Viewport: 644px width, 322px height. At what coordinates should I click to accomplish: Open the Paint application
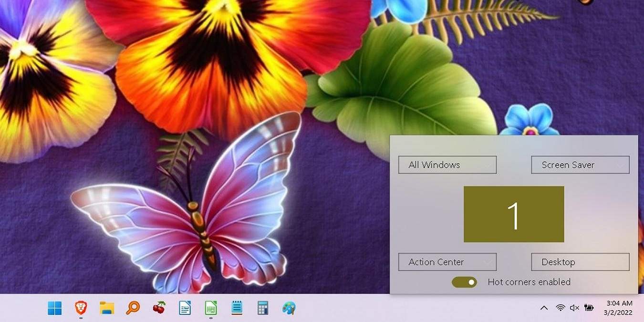289,309
